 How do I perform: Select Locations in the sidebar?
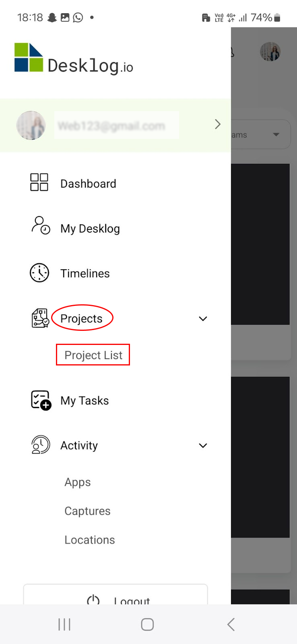coord(89,540)
